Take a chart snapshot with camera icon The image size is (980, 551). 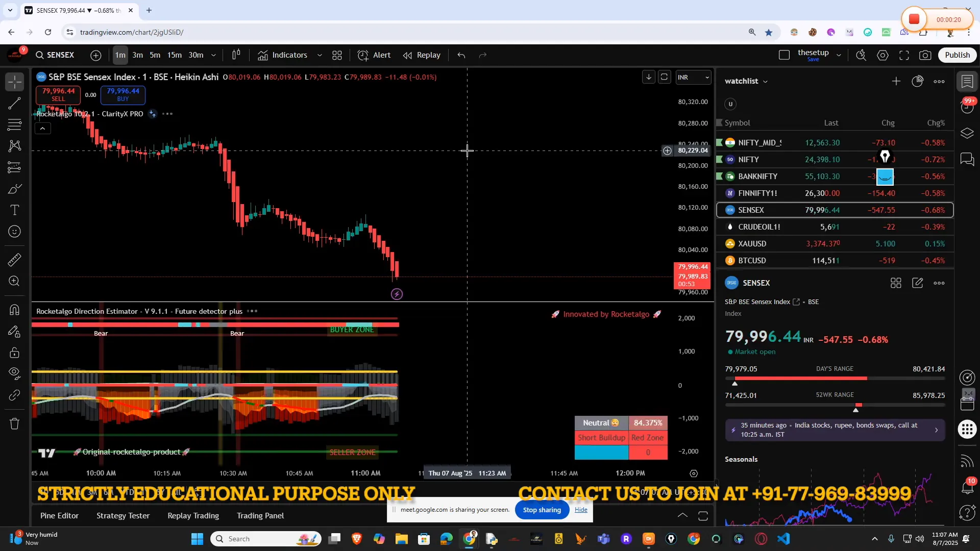click(925, 55)
